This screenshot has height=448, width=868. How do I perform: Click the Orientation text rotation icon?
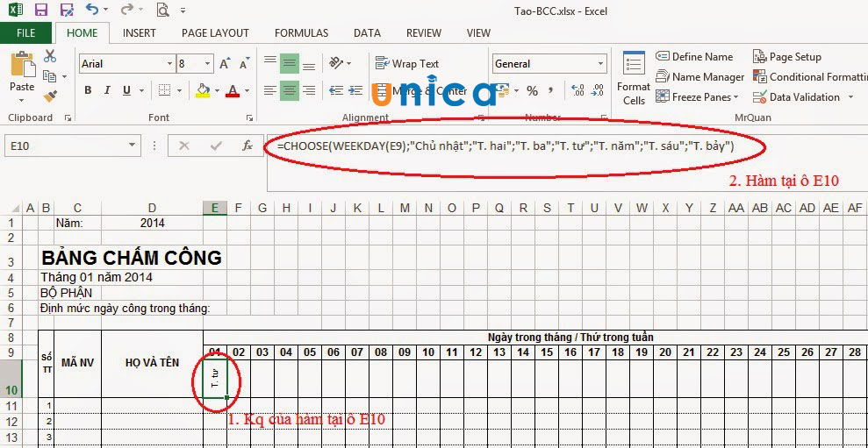336,62
